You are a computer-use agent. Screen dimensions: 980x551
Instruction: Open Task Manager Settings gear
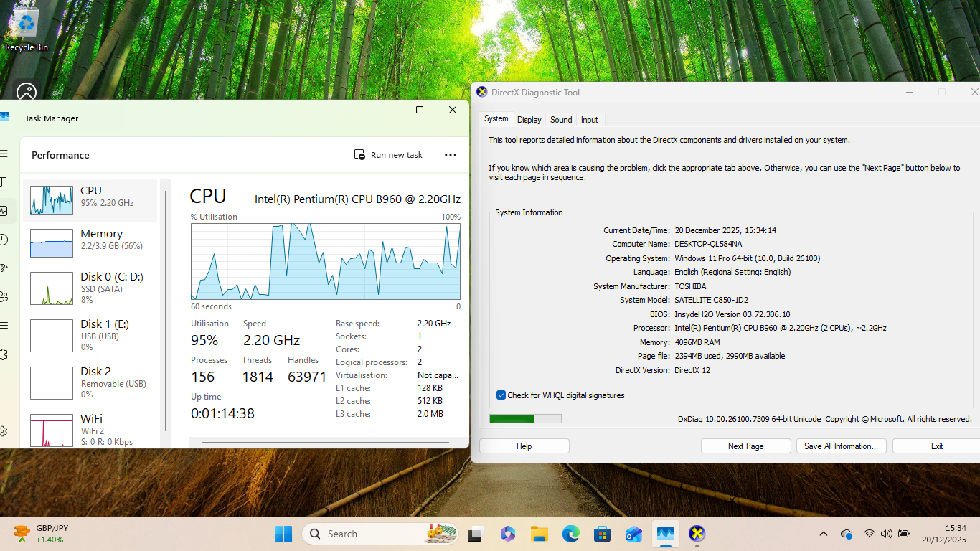click(6, 431)
